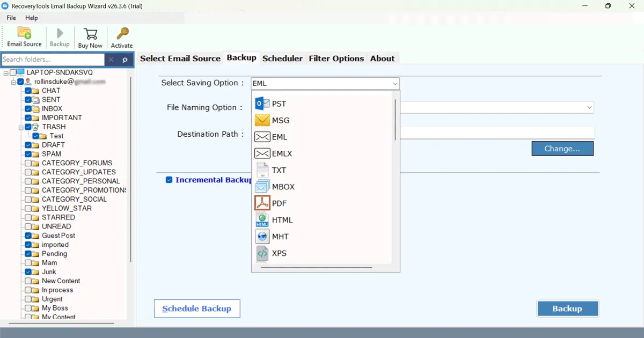
Task: Click the INBOX folder icon
Action: (x=36, y=109)
